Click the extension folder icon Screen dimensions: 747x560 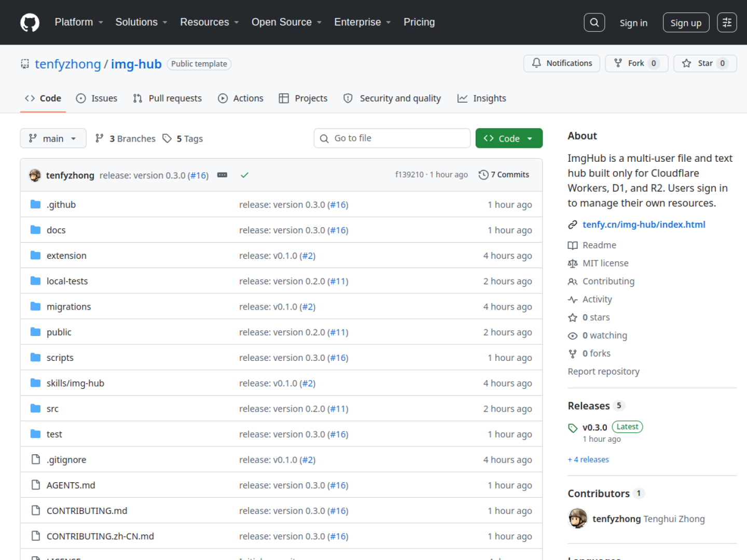pyautogui.click(x=35, y=255)
